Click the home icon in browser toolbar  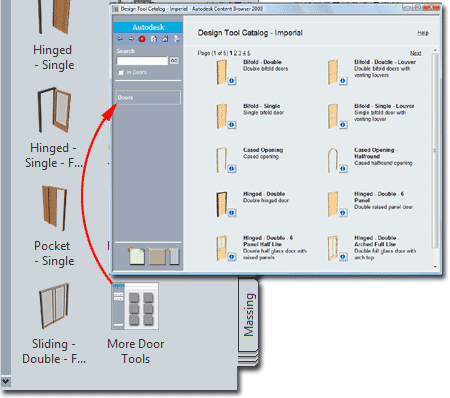click(165, 39)
